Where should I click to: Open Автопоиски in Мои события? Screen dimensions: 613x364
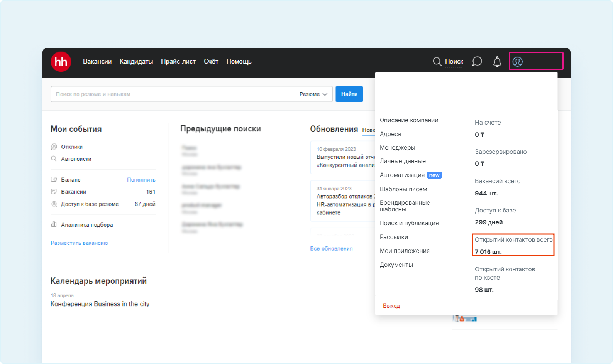76,159
